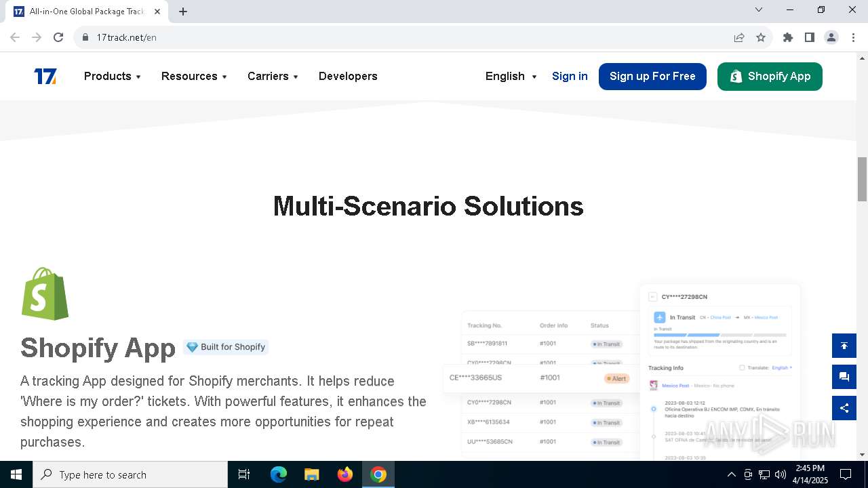Select the All-in-One Global Package Tracking tab
Viewport: 868px width, 488px height.
click(x=87, y=12)
